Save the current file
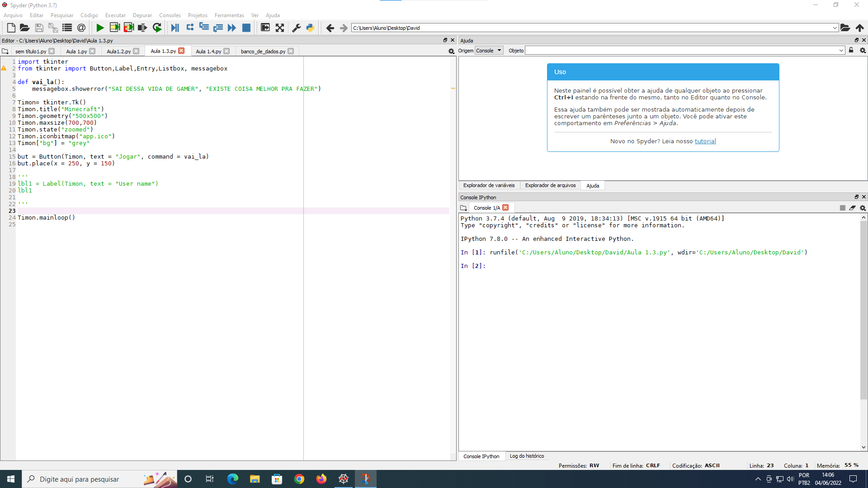This screenshot has width=868, height=488. [x=39, y=28]
